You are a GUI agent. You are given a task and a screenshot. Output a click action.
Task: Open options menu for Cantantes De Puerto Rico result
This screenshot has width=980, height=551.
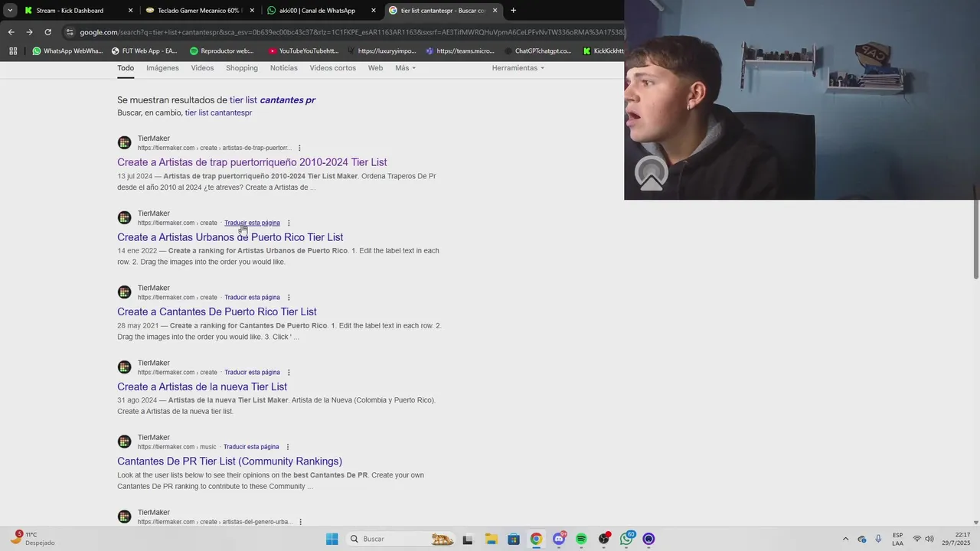point(289,298)
